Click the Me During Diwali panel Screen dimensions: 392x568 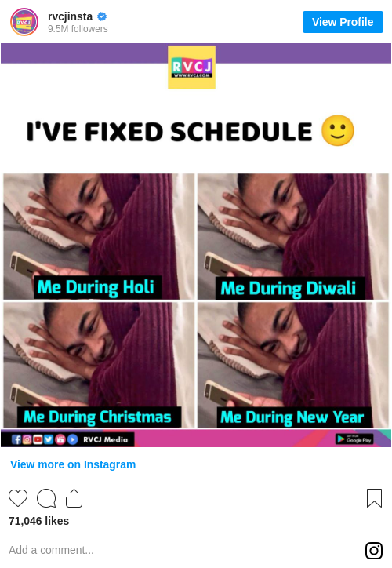tap(292, 237)
